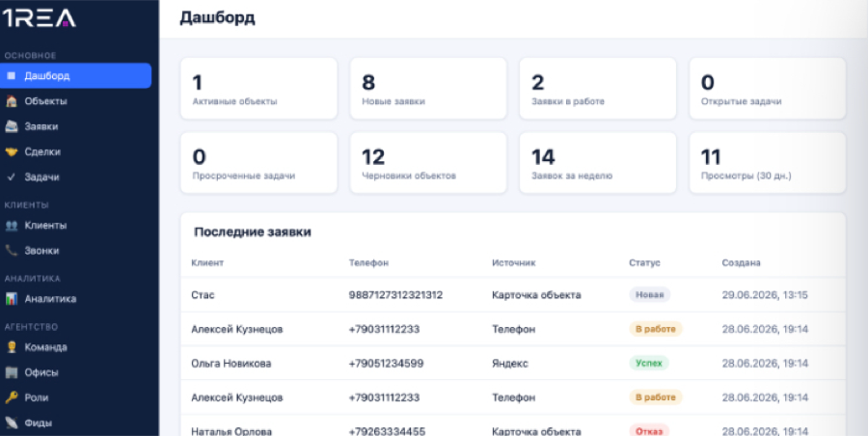Viewport: 868px width, 436px height.
Task: Click the chart icon beside Аналитика
Action: pos(11,299)
